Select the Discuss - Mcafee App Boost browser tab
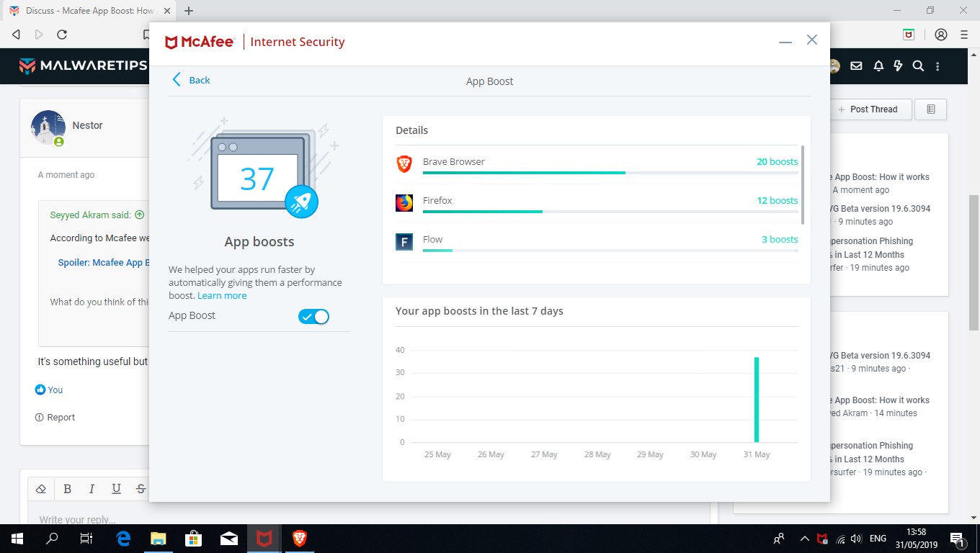 (x=86, y=11)
